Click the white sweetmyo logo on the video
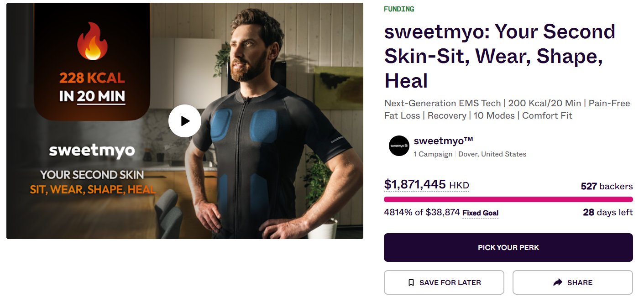644x297 pixels. (92, 151)
